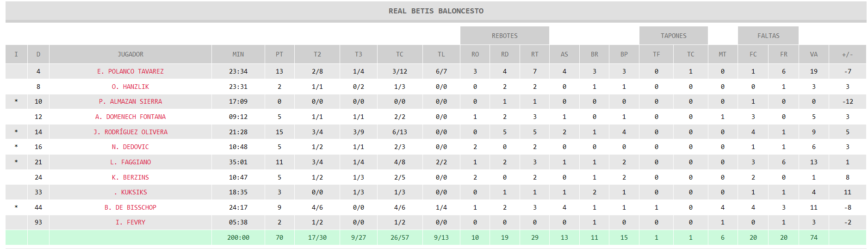868x249 pixels.
Task: Click J. Rodríguez Olivera player name
Action: pyautogui.click(x=130, y=132)
